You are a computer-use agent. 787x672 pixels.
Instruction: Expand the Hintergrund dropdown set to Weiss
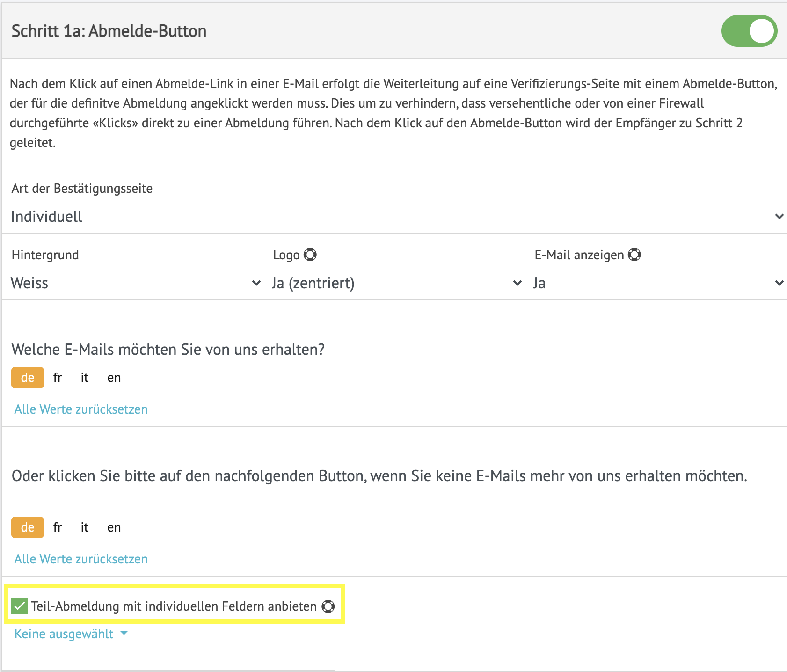[x=135, y=283]
